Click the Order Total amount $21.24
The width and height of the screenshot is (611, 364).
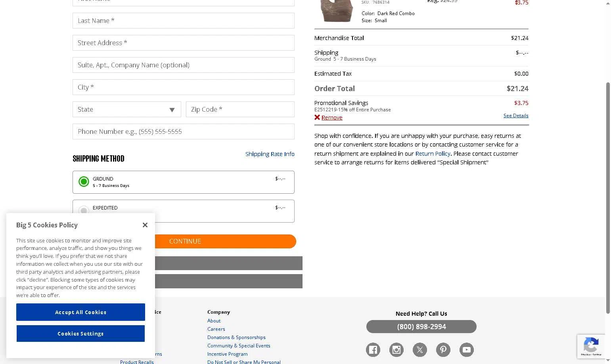[x=517, y=88]
